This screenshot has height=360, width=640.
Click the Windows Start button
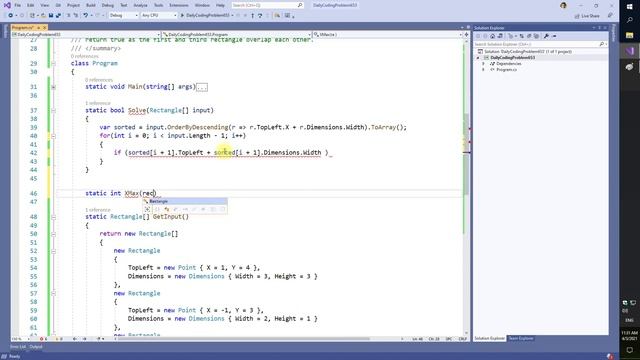pos(629,7)
